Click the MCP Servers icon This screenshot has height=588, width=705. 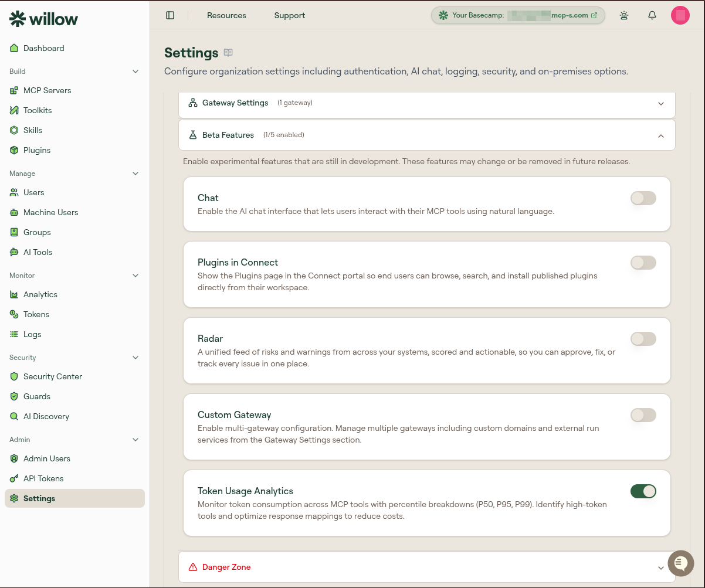tap(14, 90)
